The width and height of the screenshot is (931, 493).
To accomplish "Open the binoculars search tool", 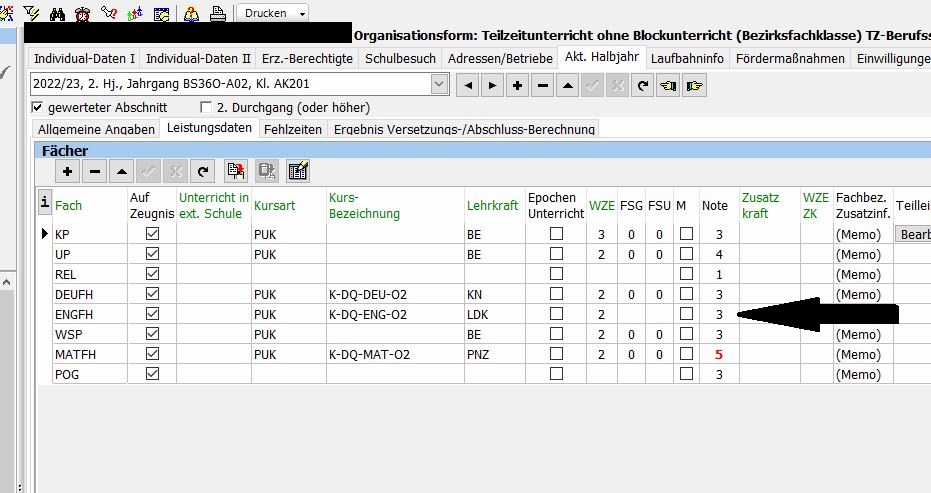I will coord(57,13).
